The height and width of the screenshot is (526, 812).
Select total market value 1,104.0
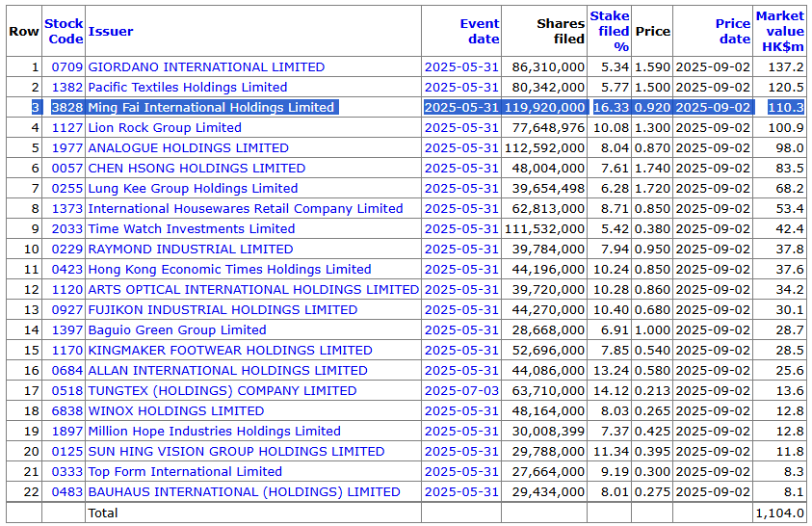pos(780,513)
